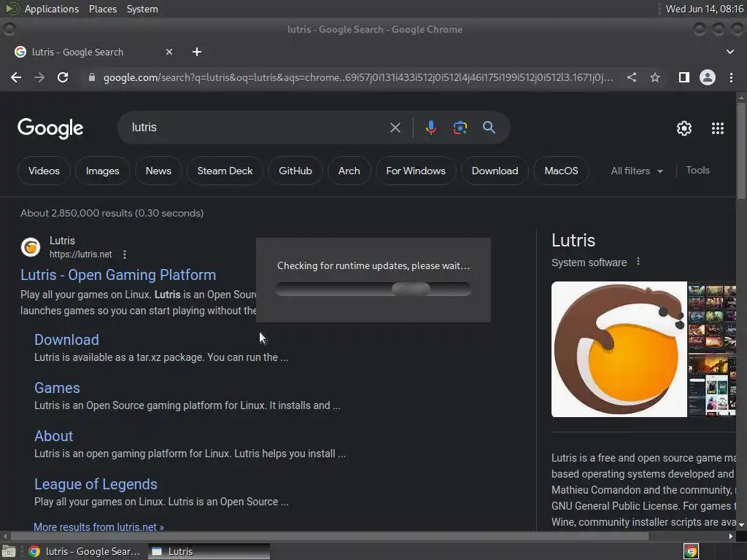The height and width of the screenshot is (560, 747).
Task: Reload the Google search page
Action: pyautogui.click(x=63, y=77)
